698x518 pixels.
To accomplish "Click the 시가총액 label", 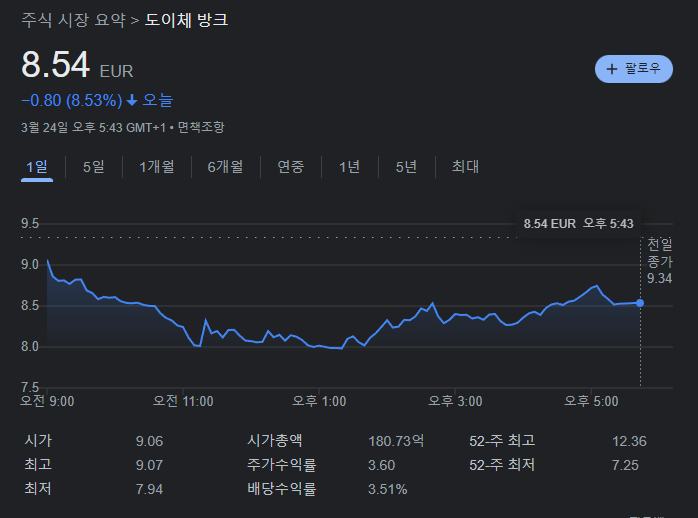I will [x=275, y=441].
